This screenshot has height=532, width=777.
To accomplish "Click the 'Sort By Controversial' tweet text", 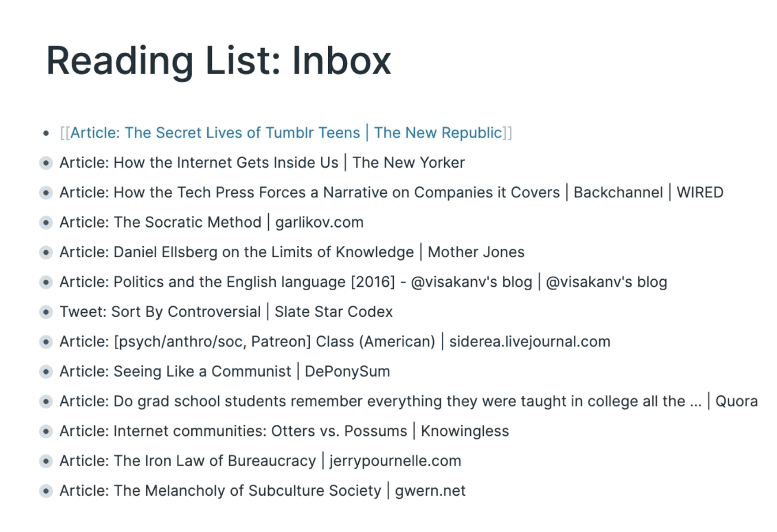I will [226, 312].
